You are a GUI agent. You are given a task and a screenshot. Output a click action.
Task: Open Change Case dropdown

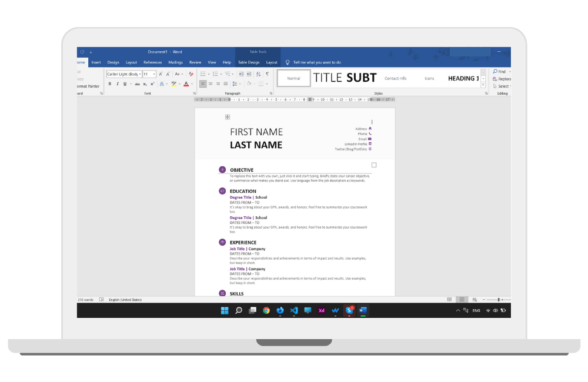pyautogui.click(x=179, y=74)
